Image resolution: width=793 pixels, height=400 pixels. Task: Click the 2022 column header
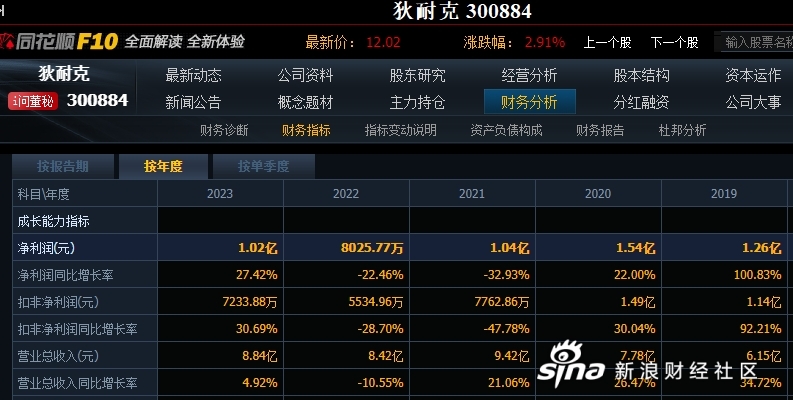click(x=346, y=194)
